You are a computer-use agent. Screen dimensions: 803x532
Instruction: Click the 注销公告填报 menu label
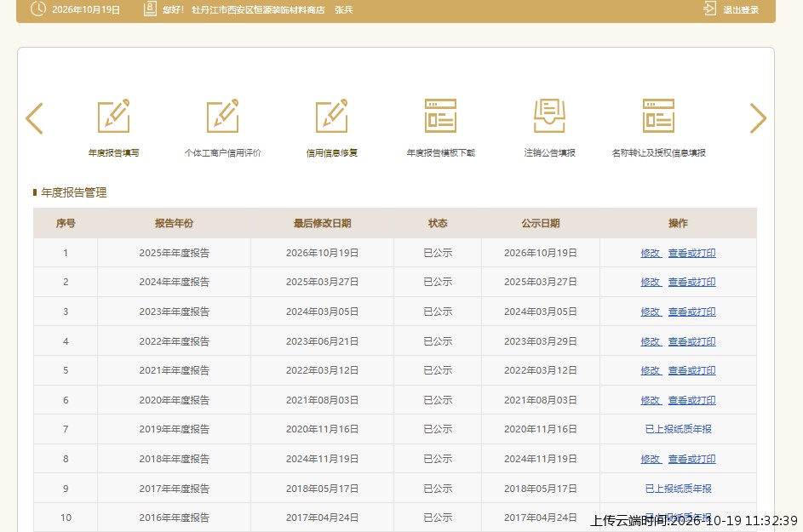(x=549, y=153)
